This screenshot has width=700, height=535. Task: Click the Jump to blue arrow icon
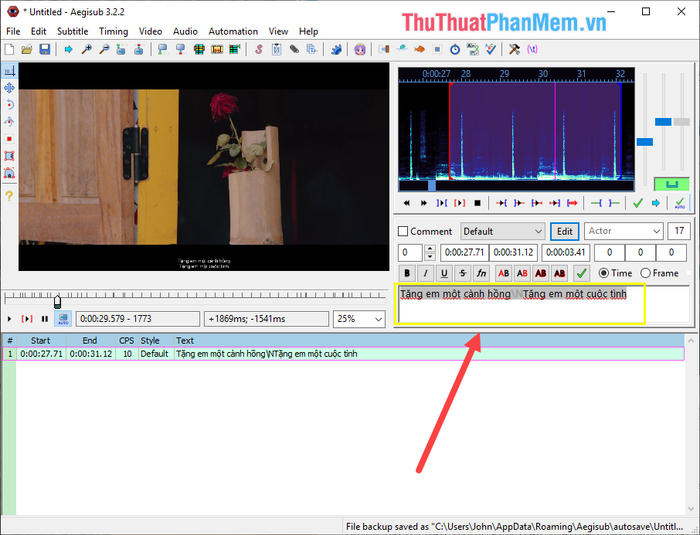(x=68, y=49)
